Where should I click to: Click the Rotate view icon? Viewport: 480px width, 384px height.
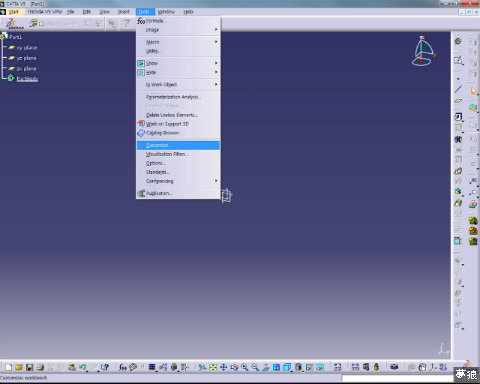point(234,367)
